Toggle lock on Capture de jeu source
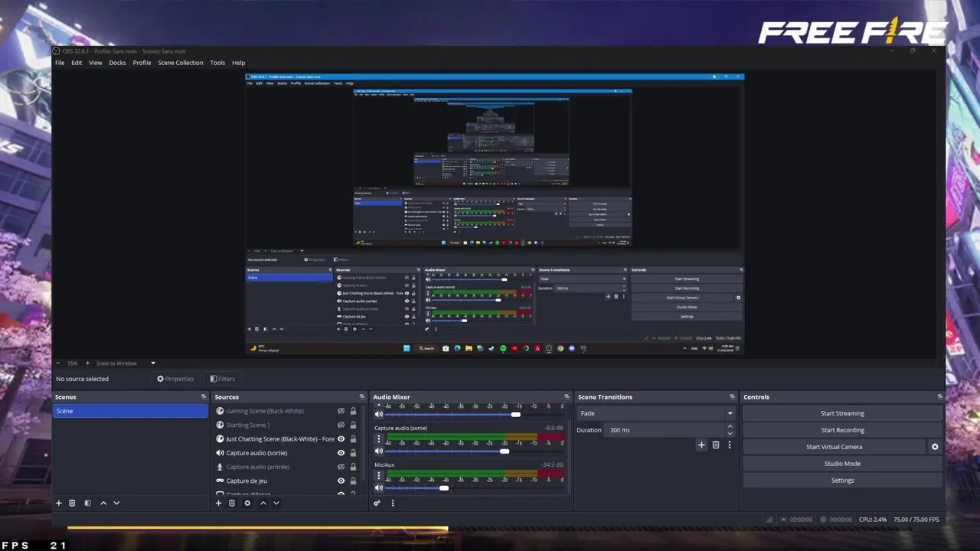This screenshot has height=551, width=980. pyautogui.click(x=353, y=481)
